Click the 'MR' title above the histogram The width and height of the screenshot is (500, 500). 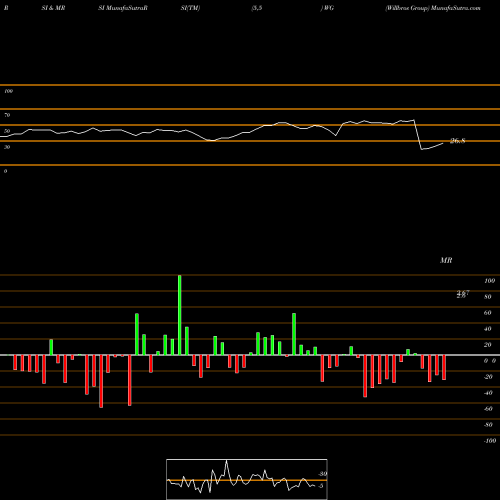[x=446, y=260]
